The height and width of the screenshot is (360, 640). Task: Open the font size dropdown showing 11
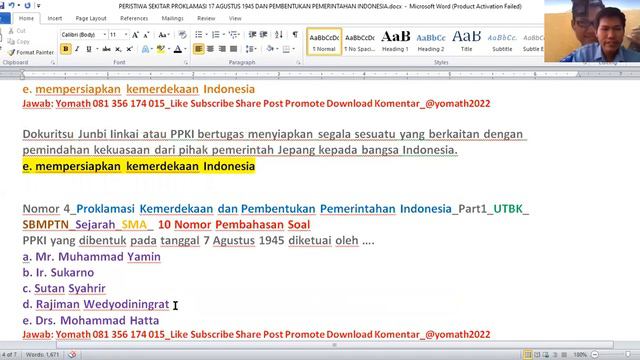(126, 35)
